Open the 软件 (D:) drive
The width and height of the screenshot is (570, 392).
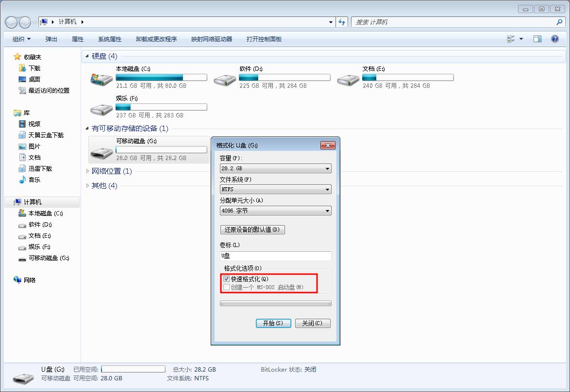coord(224,79)
